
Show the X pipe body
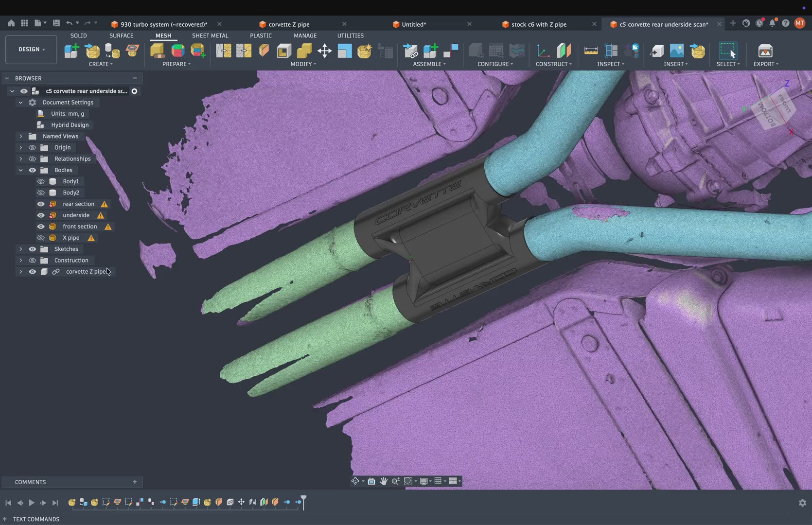click(41, 238)
